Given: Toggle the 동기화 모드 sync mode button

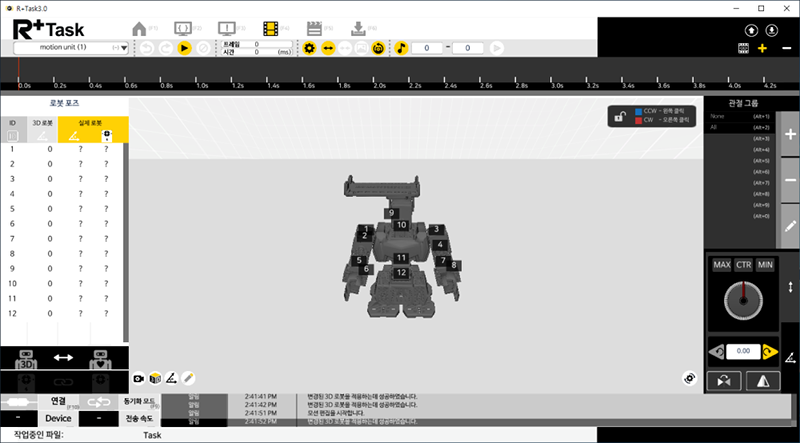Looking at the screenshot, I should [137, 401].
